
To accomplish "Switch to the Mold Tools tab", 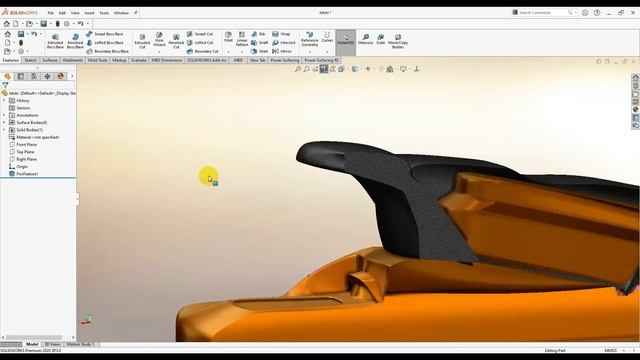I will (98, 60).
